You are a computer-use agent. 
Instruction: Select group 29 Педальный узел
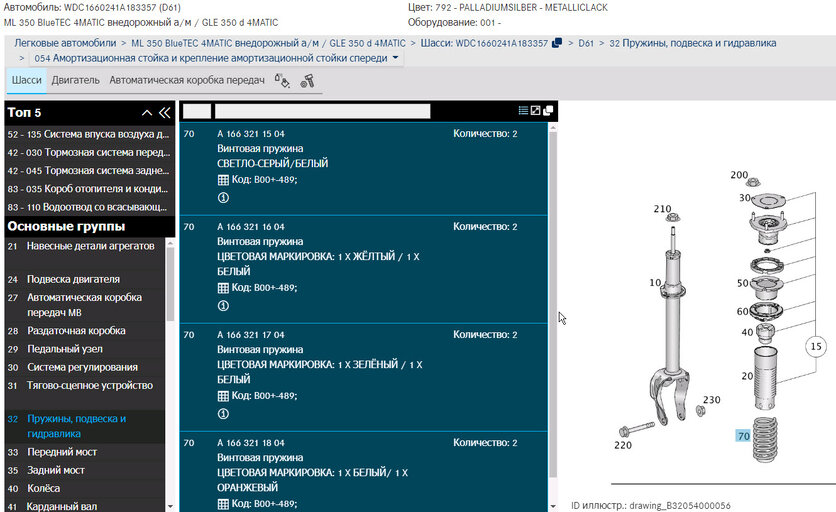click(85, 349)
